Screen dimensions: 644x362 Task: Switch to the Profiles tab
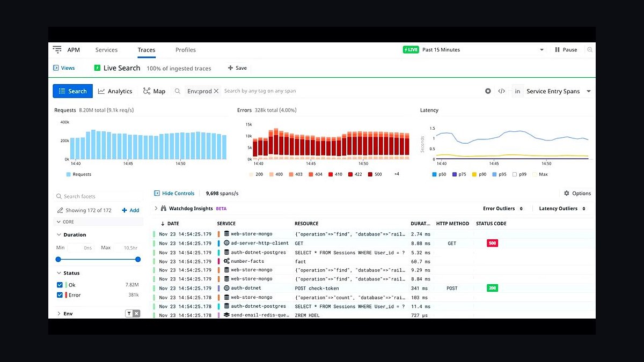click(x=186, y=50)
